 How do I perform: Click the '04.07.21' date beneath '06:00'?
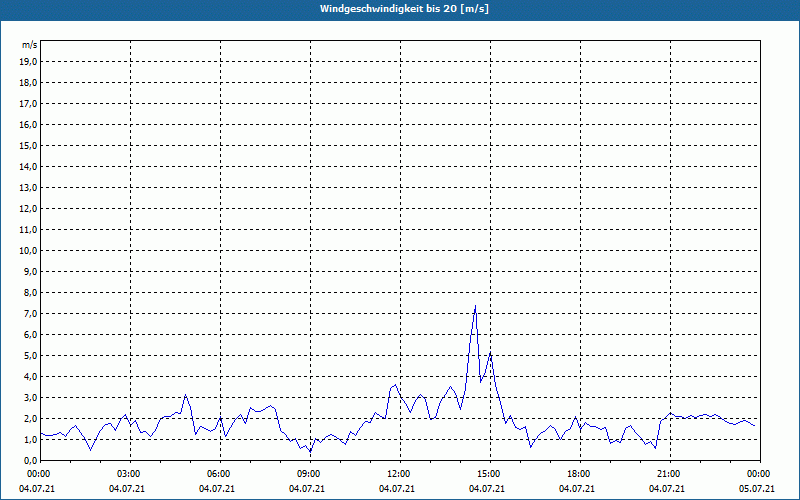(x=217, y=489)
